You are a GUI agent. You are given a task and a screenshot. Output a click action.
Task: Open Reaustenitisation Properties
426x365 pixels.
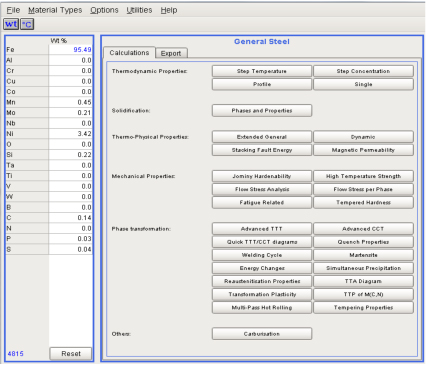click(x=262, y=281)
